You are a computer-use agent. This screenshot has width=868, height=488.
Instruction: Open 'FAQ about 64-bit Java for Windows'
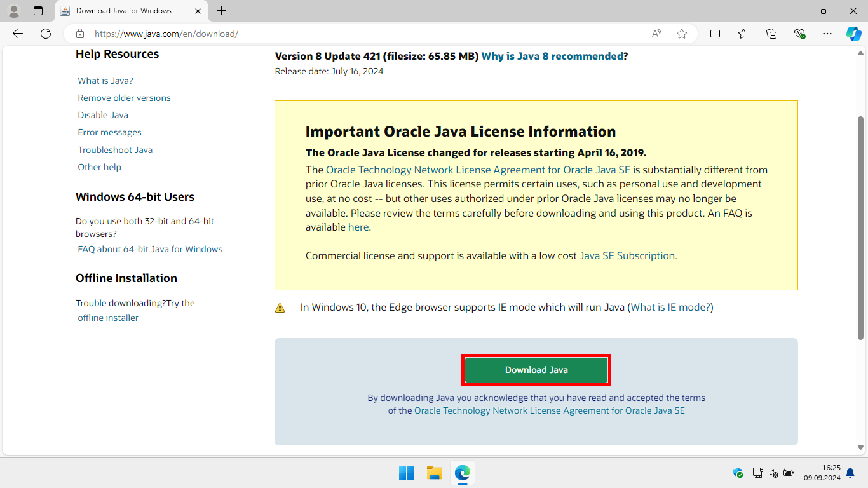click(150, 249)
